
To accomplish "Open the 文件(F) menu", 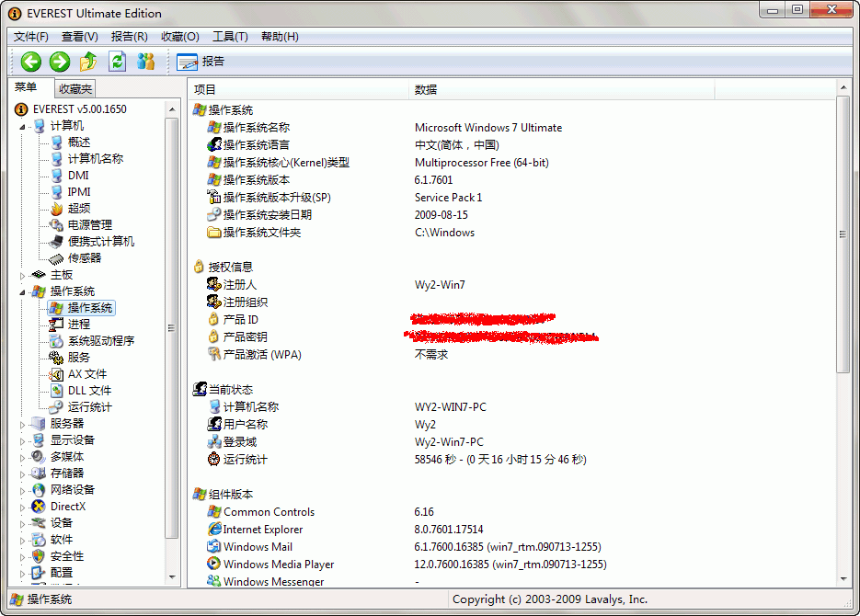I will (x=30, y=37).
